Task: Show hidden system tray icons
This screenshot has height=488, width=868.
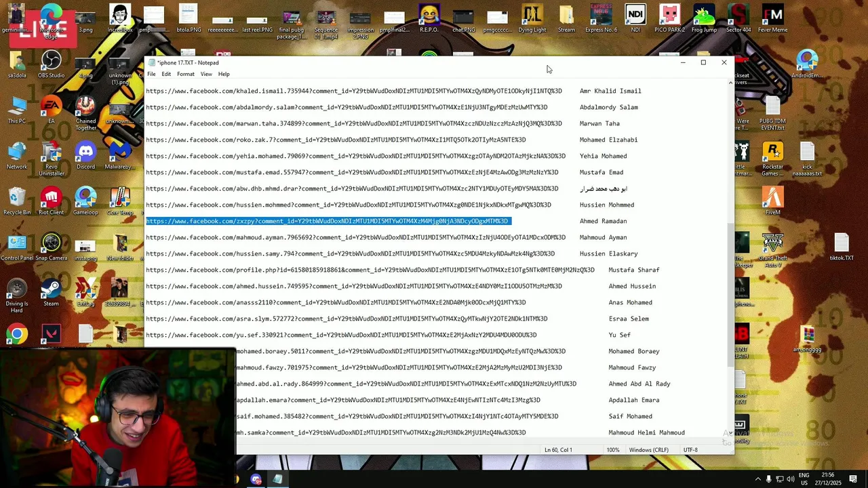Action: coord(757,479)
